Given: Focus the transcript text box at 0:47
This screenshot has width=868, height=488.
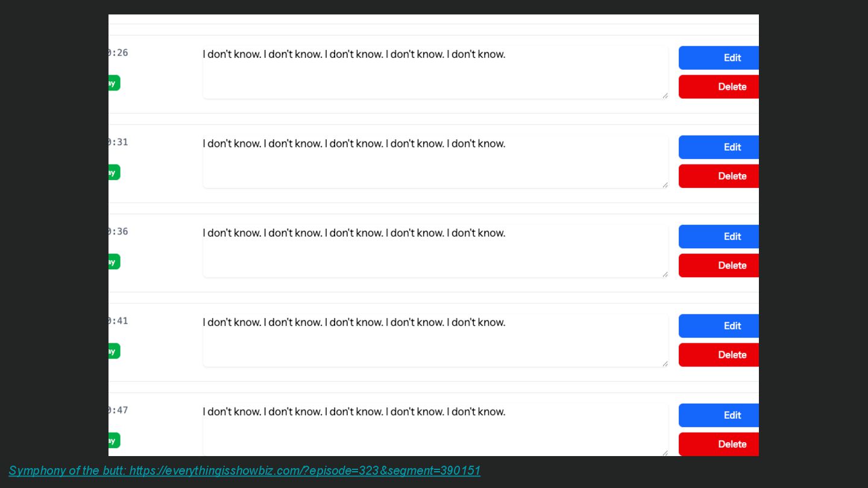Looking at the screenshot, I should coord(435,430).
